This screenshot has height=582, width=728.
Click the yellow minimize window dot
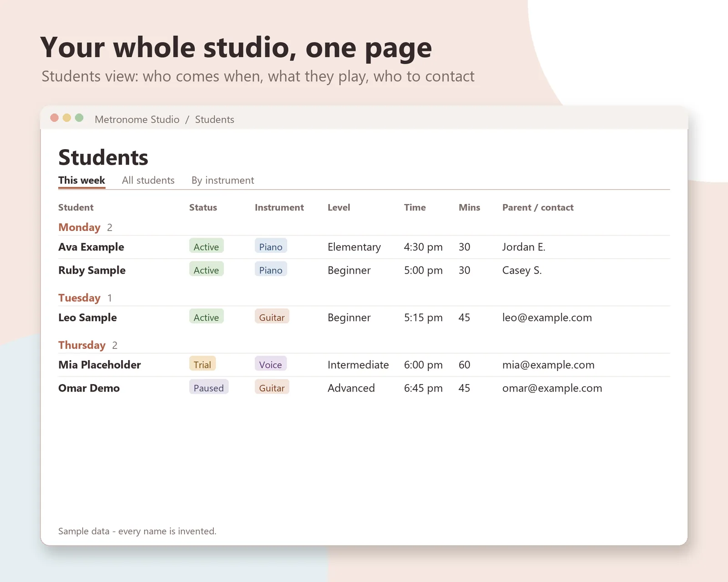(66, 118)
